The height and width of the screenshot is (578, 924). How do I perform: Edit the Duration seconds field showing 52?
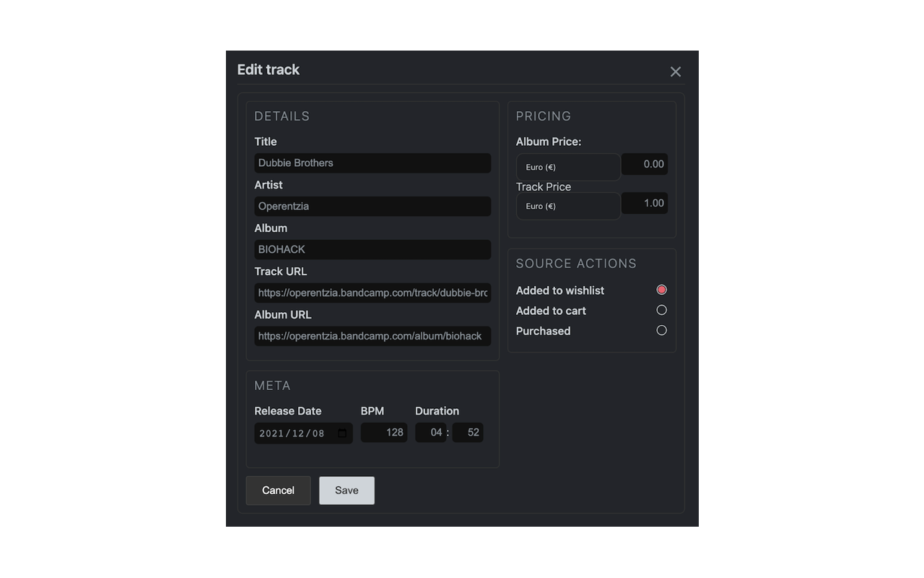click(468, 432)
